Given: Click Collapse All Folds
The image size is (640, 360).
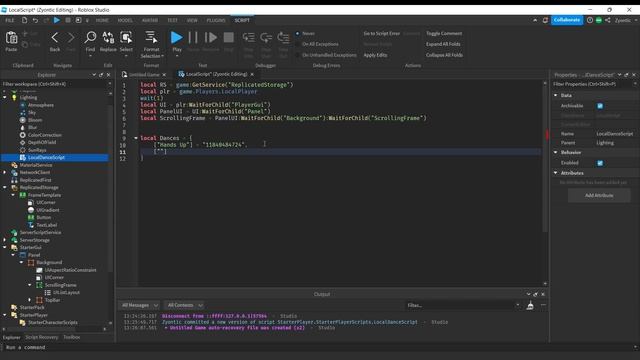Looking at the screenshot, I should pyautogui.click(x=444, y=55).
